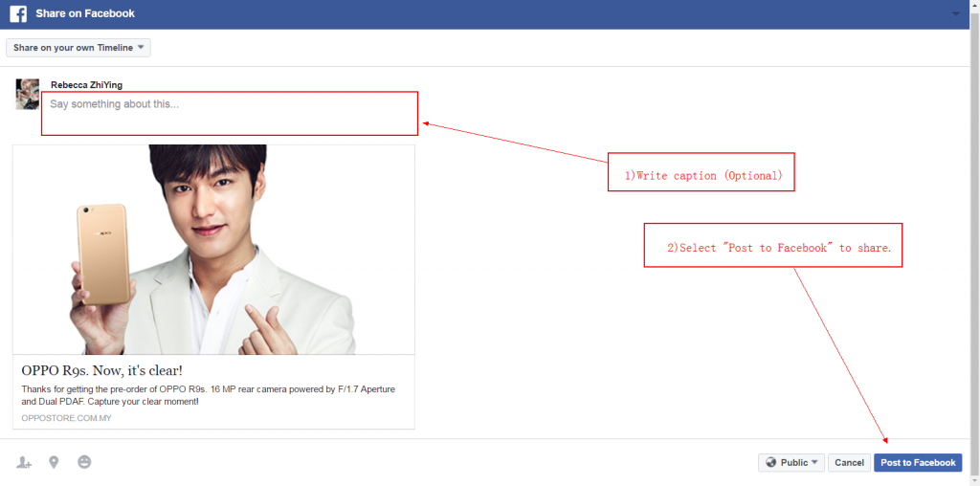Click the small arrow at header's right end
This screenshot has height=486, width=980.
pos(956,14)
